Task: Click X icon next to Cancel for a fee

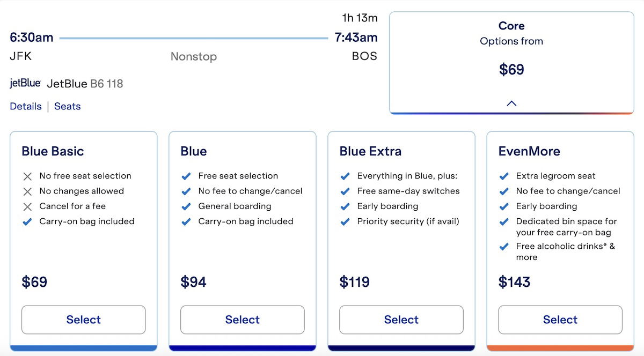Action: (x=27, y=206)
